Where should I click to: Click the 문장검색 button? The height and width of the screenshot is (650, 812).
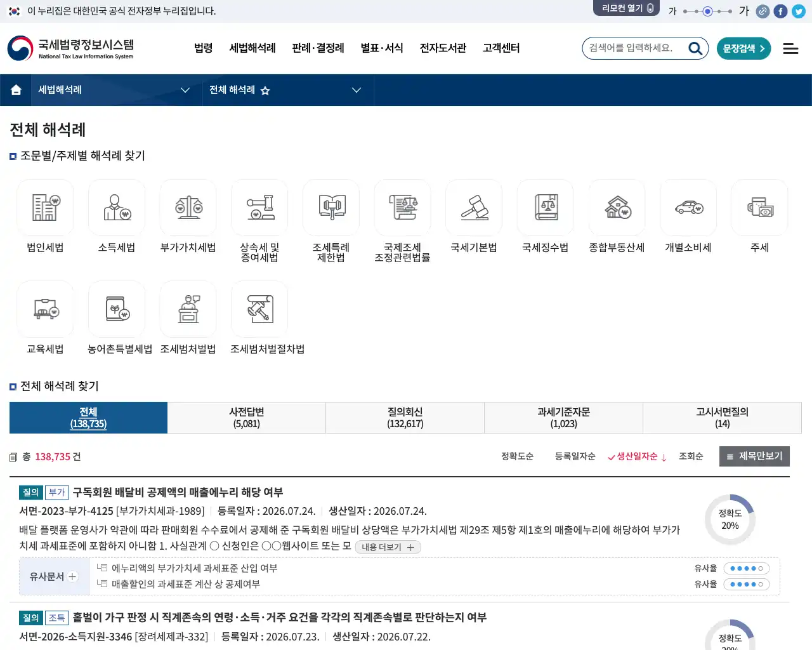[x=743, y=48]
